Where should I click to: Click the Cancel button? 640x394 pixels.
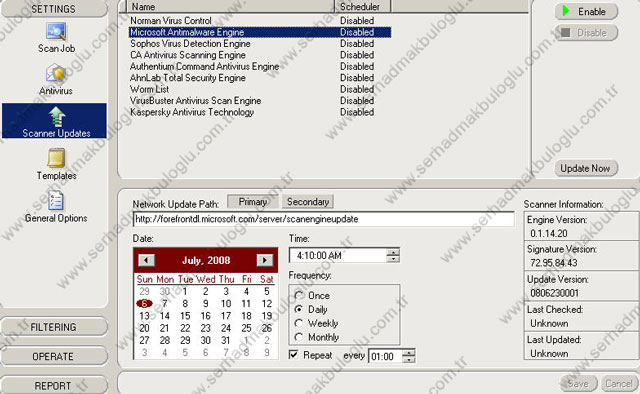(x=619, y=383)
